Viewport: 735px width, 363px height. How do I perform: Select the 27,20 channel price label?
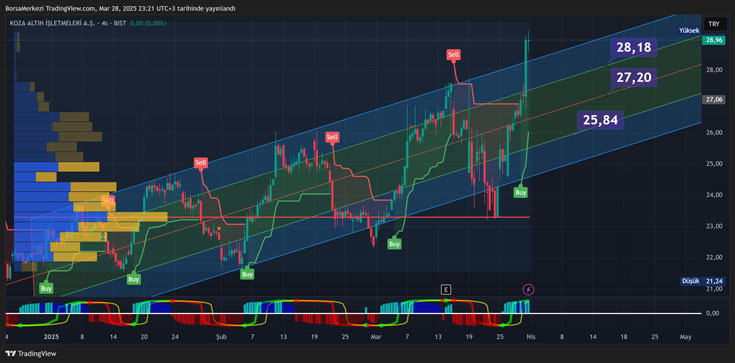tap(633, 77)
